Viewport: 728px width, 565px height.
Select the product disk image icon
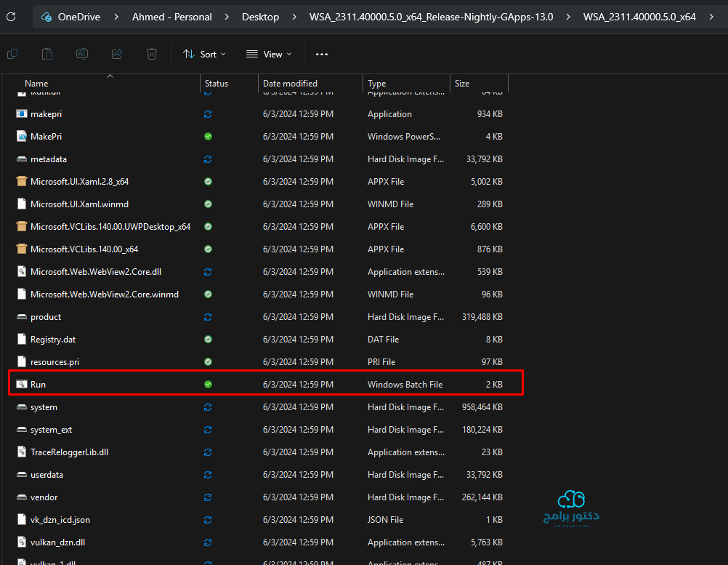tap(21, 317)
